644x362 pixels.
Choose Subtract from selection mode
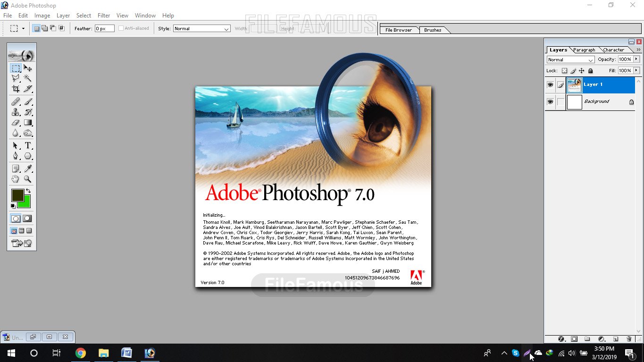52,28
